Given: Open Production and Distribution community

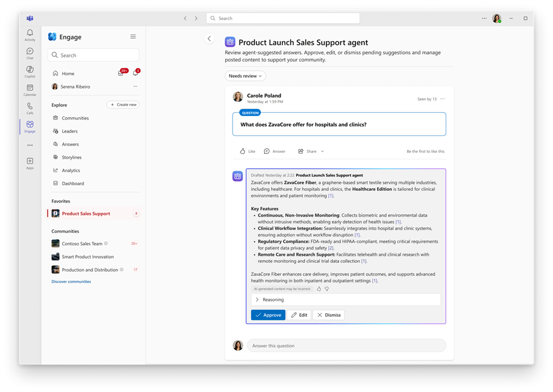Looking at the screenshot, I should (95, 270).
